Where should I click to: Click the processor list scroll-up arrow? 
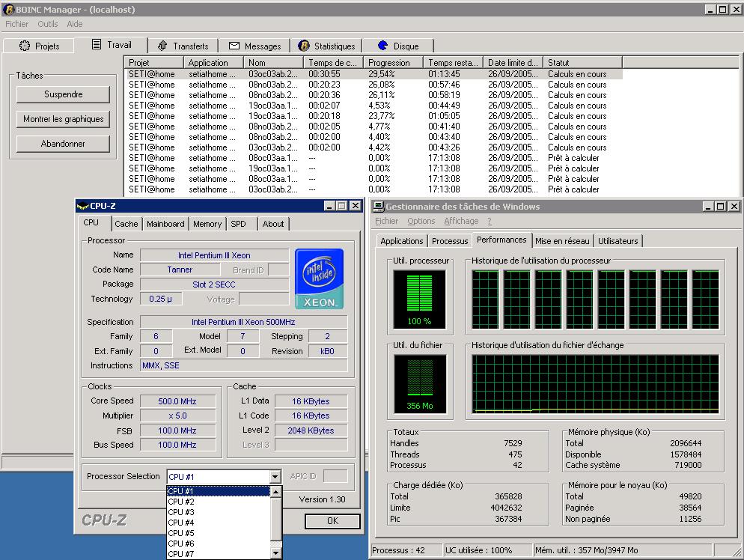[275, 492]
